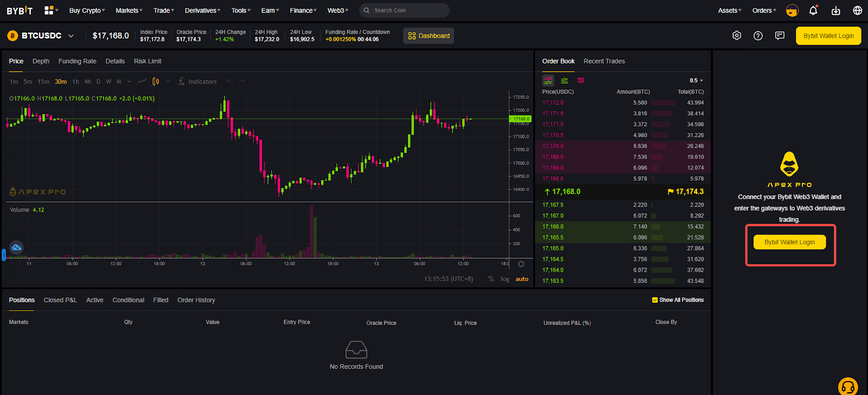Expand the Markets menu

click(129, 10)
